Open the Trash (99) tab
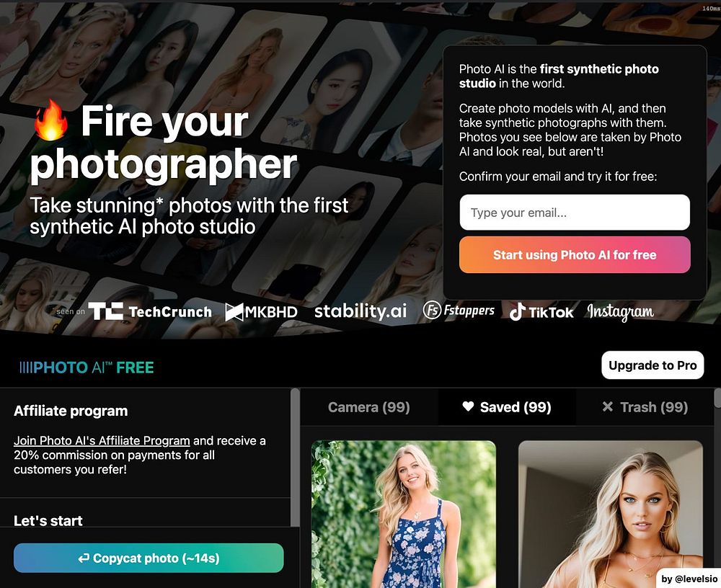The width and height of the screenshot is (721, 588). (x=645, y=407)
